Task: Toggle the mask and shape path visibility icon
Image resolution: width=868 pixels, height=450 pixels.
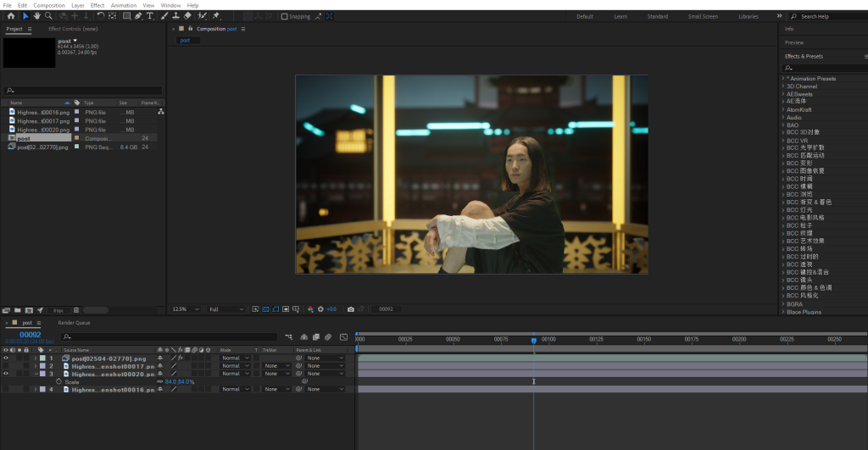Action: pos(275,308)
